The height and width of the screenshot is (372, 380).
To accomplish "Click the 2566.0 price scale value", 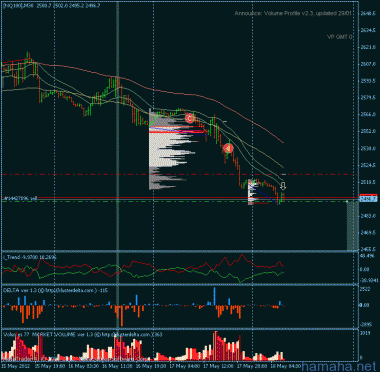I will [x=369, y=114].
